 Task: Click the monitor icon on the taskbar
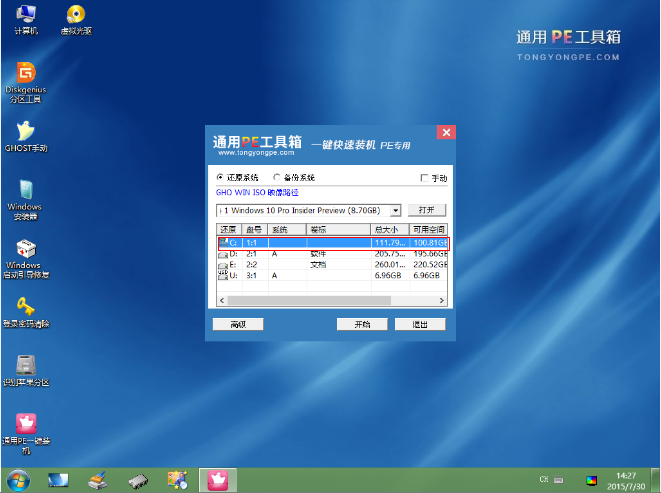(58, 480)
